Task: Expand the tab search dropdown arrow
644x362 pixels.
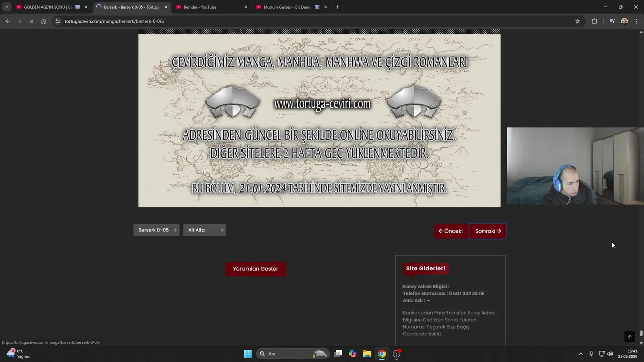Action: 7,7
